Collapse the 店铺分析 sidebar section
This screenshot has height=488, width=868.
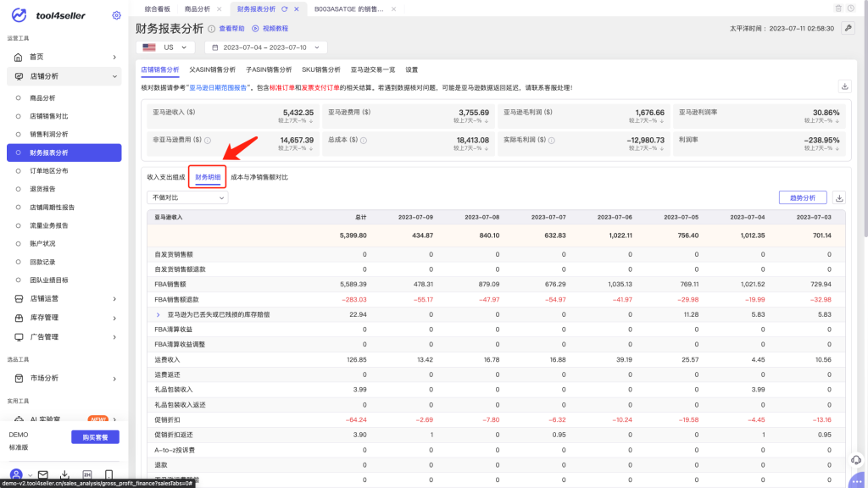(x=114, y=76)
